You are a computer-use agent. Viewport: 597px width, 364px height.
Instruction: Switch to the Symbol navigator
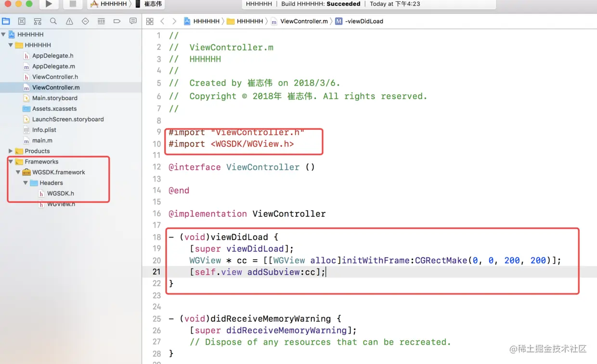click(38, 21)
